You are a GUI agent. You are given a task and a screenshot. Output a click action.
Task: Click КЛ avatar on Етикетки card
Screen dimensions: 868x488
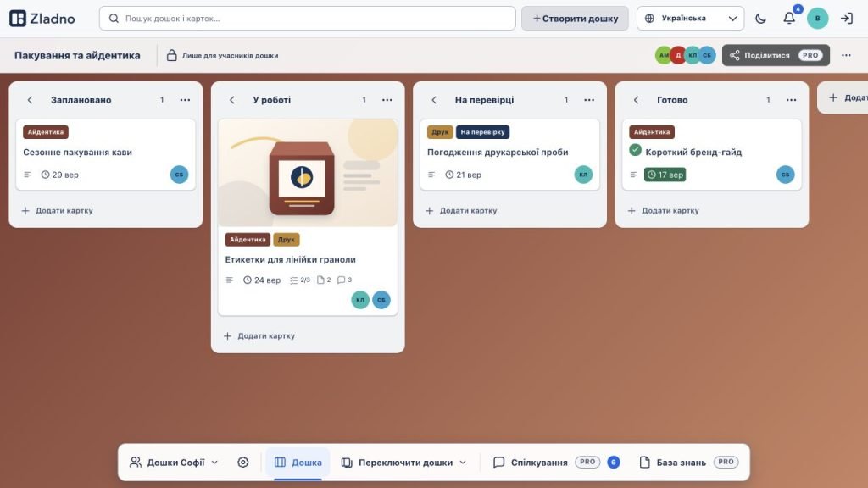(x=360, y=300)
